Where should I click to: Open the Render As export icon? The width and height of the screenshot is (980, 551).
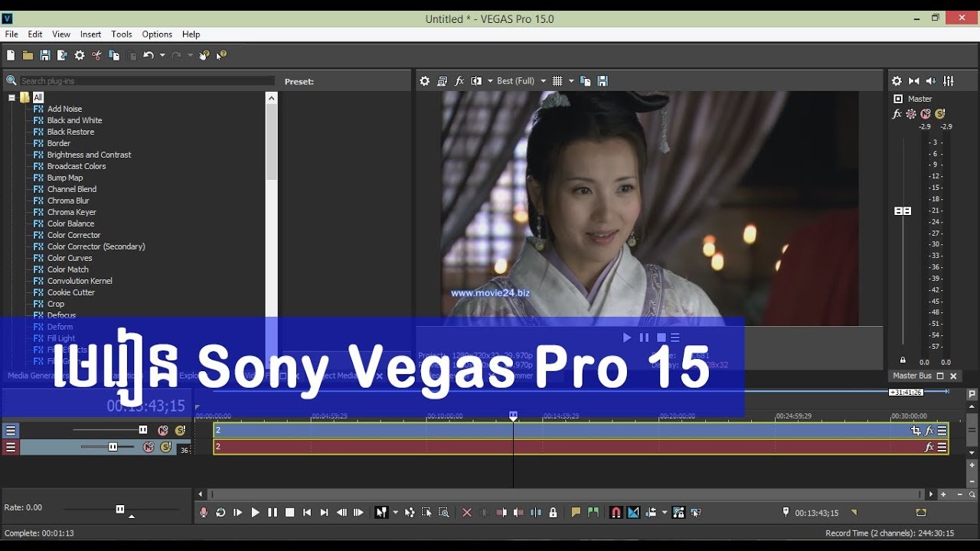(62, 55)
